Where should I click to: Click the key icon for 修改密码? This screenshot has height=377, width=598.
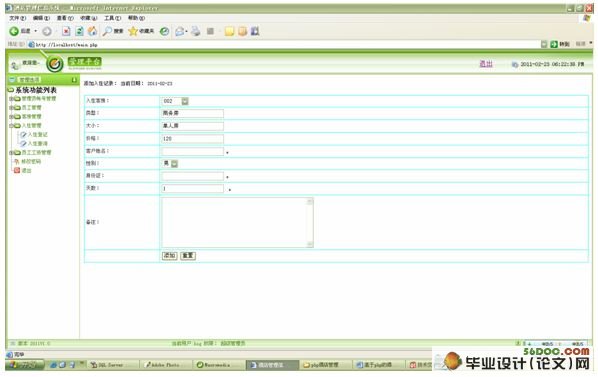coord(17,162)
